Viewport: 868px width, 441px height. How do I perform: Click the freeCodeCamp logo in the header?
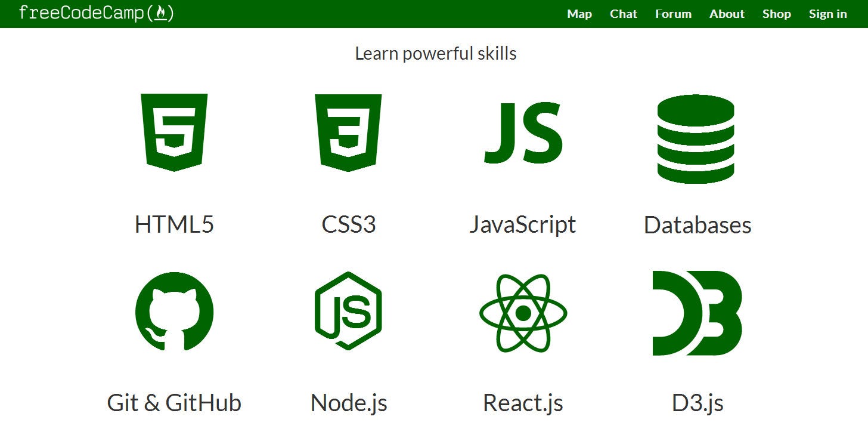(x=96, y=13)
